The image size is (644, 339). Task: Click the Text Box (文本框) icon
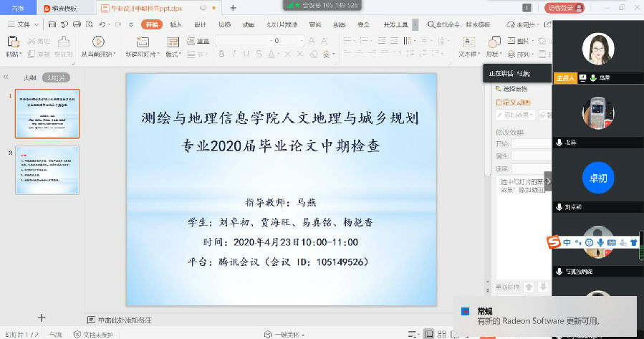click(x=468, y=42)
